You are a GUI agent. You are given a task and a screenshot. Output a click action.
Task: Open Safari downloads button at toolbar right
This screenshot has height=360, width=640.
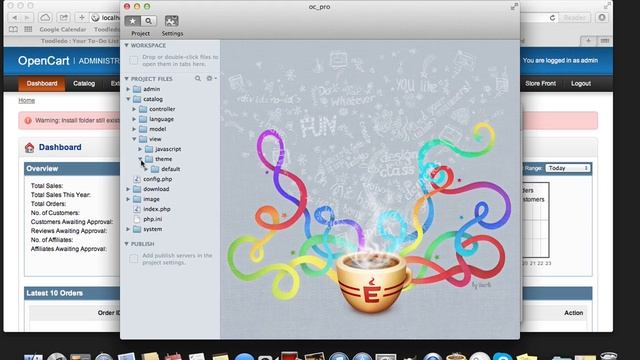pyautogui.click(x=602, y=18)
